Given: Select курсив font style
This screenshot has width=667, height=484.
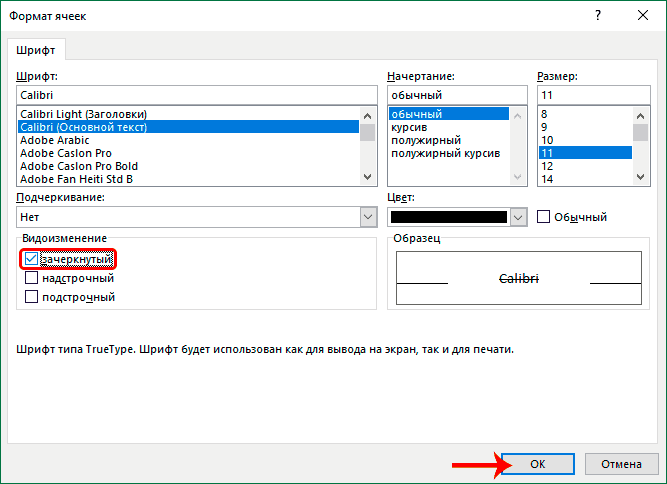Looking at the screenshot, I should pos(449,127).
